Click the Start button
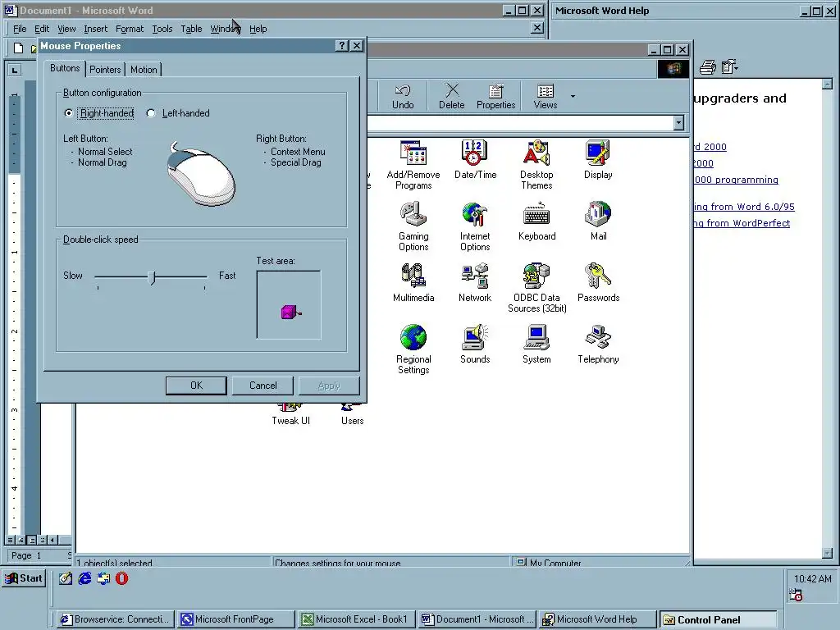 coord(24,578)
